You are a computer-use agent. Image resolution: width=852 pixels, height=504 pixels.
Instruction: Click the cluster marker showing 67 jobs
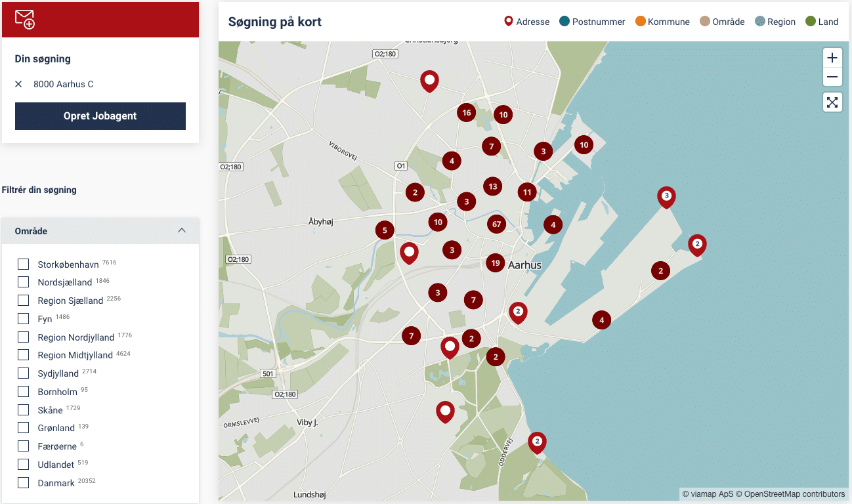tap(496, 224)
